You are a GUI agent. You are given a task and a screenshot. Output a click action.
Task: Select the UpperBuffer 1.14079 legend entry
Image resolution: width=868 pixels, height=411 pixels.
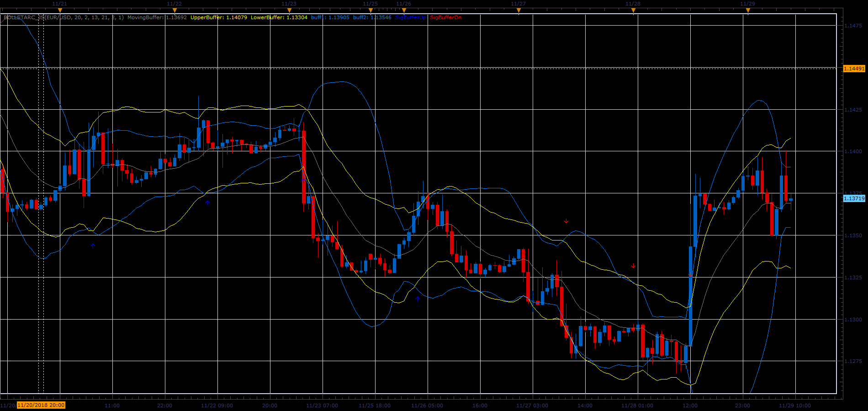219,17
